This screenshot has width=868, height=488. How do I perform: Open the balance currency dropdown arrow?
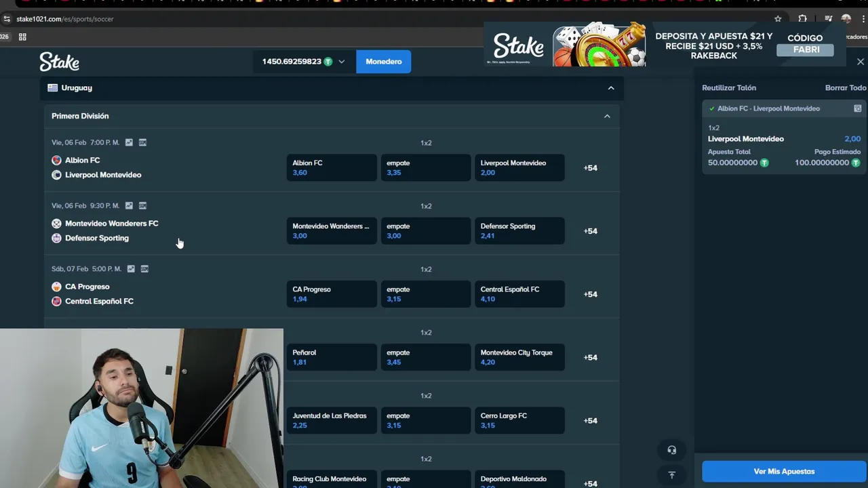tap(342, 62)
